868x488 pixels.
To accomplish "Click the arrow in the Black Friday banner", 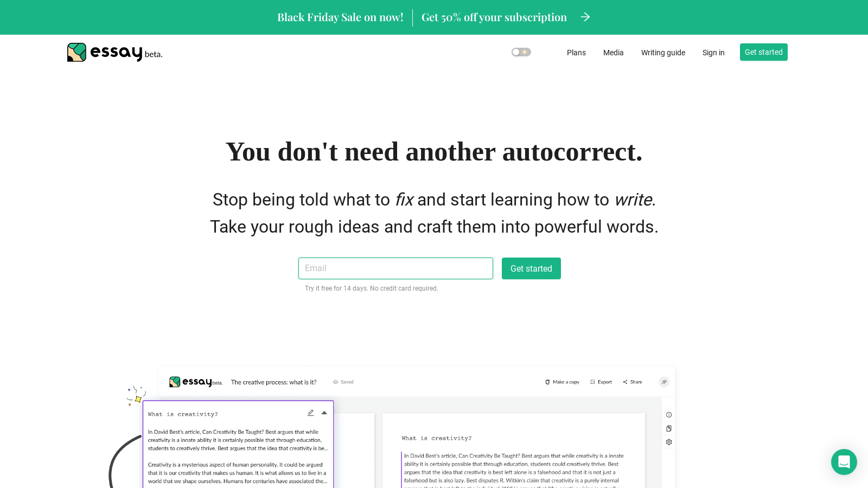I will click(x=585, y=17).
